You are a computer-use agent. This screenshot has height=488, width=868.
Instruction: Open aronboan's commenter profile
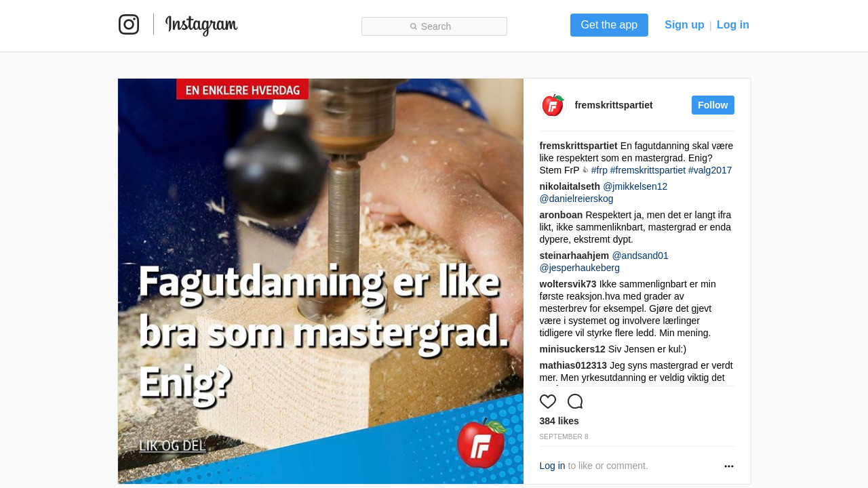pyautogui.click(x=561, y=215)
